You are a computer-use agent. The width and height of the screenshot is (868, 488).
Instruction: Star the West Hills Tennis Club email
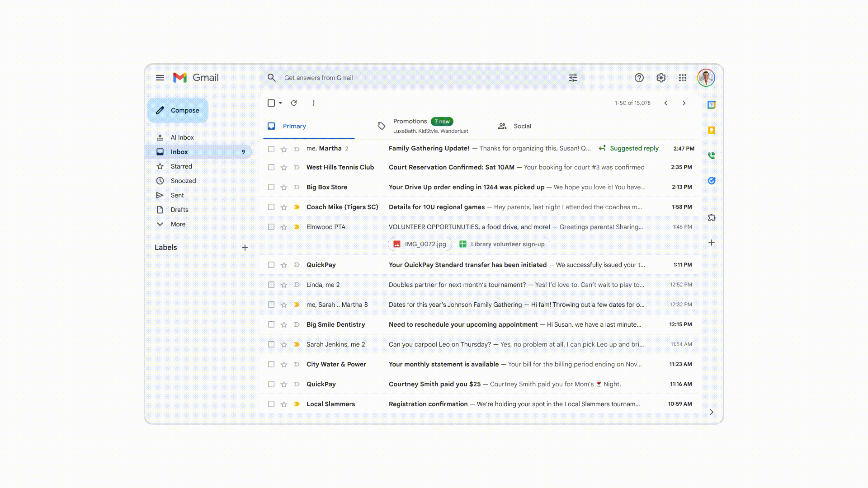[x=284, y=167]
